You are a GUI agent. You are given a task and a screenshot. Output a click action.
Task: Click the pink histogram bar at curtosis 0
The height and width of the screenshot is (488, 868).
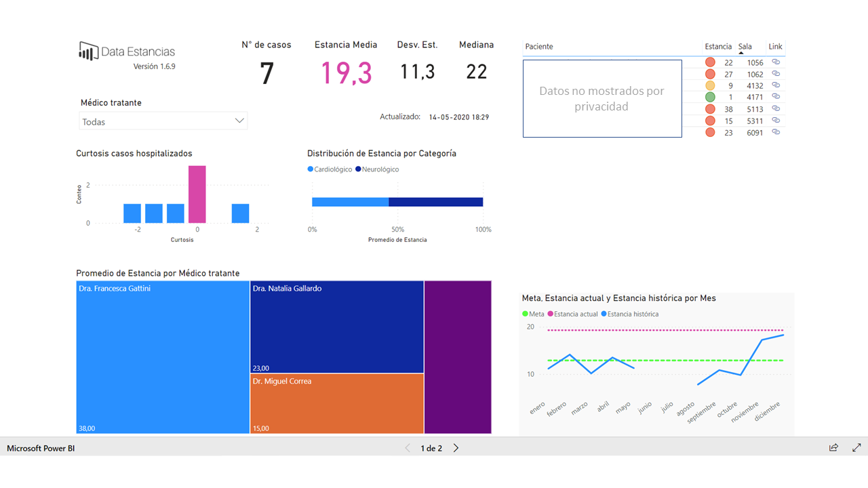[197, 195]
